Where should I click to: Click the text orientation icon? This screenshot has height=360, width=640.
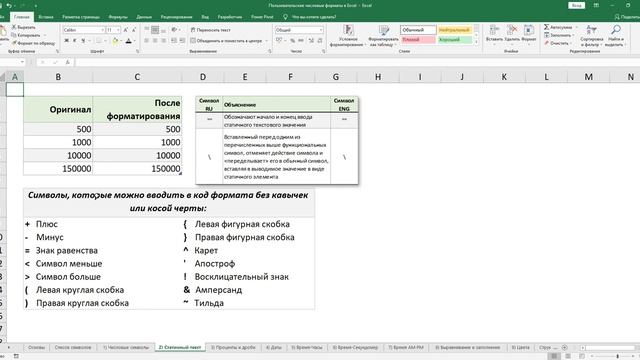pyautogui.click(x=174, y=30)
